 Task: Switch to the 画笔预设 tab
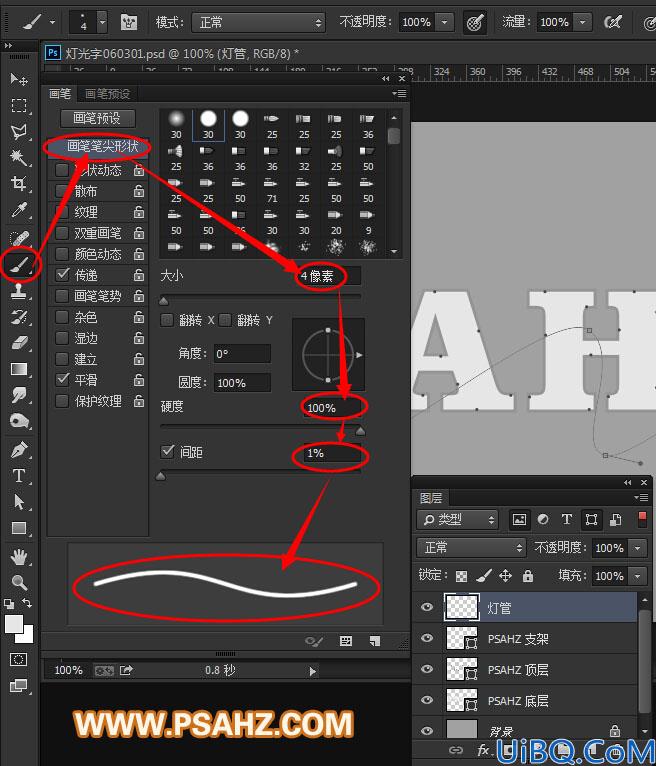coord(107,93)
